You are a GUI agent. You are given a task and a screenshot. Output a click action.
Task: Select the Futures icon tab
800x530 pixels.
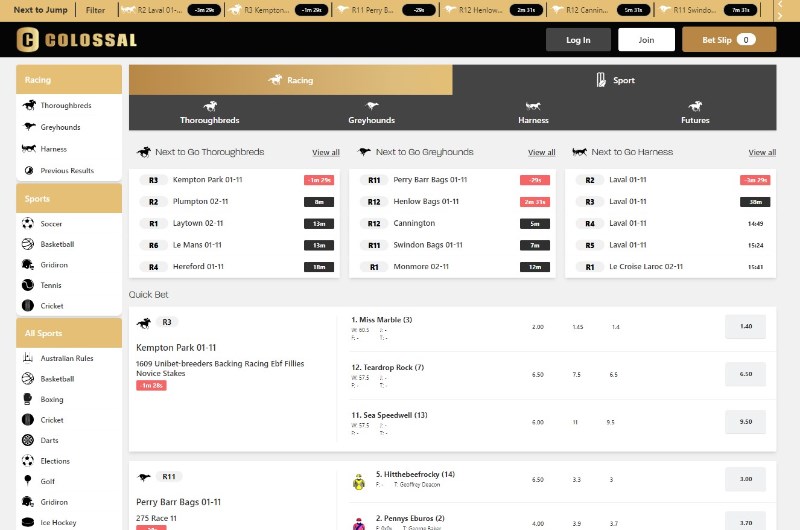[x=695, y=113]
